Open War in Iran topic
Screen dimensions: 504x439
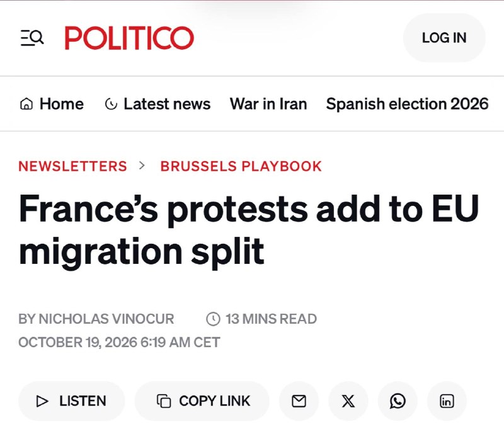point(268,104)
